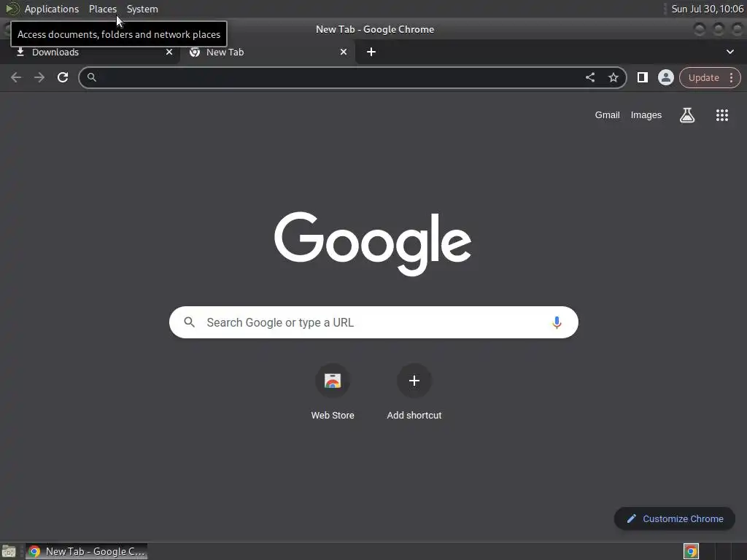
Task: Share this page icon in address bar
Action: pyautogui.click(x=589, y=77)
